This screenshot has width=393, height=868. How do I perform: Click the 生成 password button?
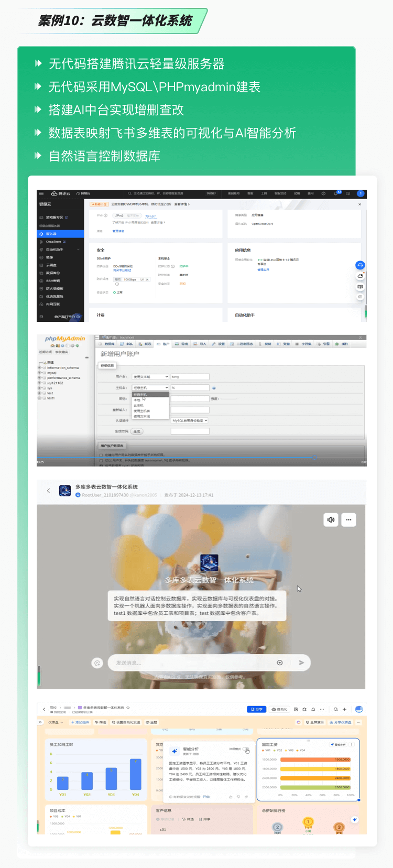tap(137, 431)
